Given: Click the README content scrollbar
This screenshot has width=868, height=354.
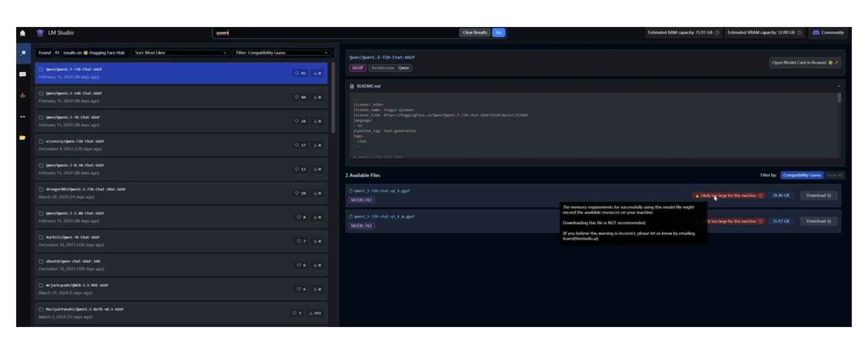Looking at the screenshot, I should pyautogui.click(x=839, y=98).
